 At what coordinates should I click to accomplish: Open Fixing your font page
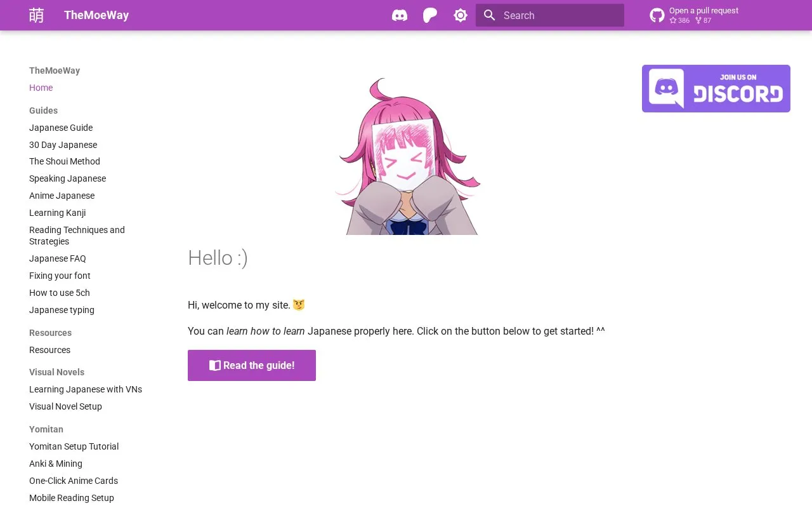(60, 276)
